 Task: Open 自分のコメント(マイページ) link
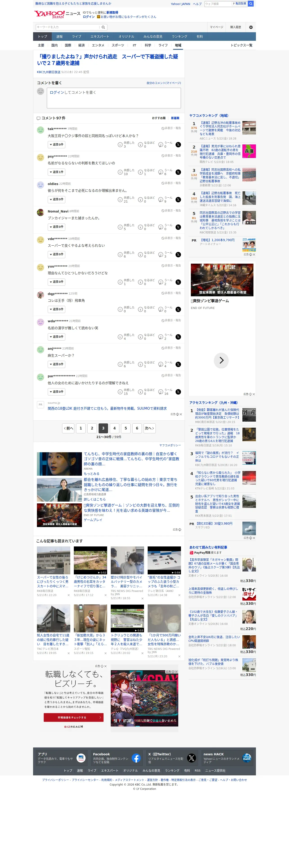[163, 83]
